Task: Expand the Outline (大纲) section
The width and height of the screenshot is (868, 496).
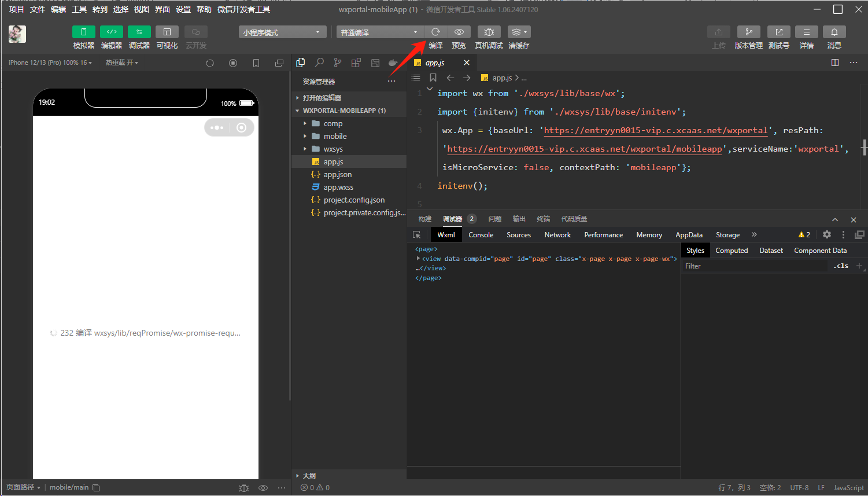Action: 349,476
